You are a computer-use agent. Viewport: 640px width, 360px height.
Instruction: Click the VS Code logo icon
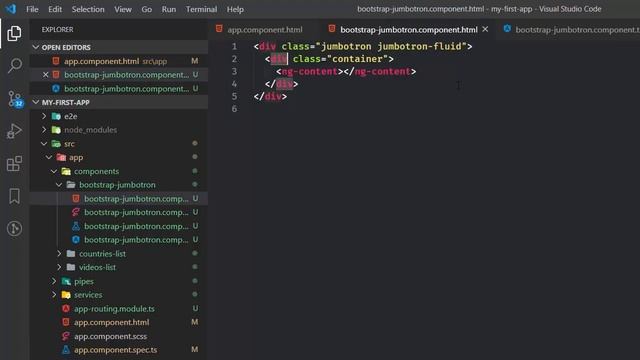11,9
